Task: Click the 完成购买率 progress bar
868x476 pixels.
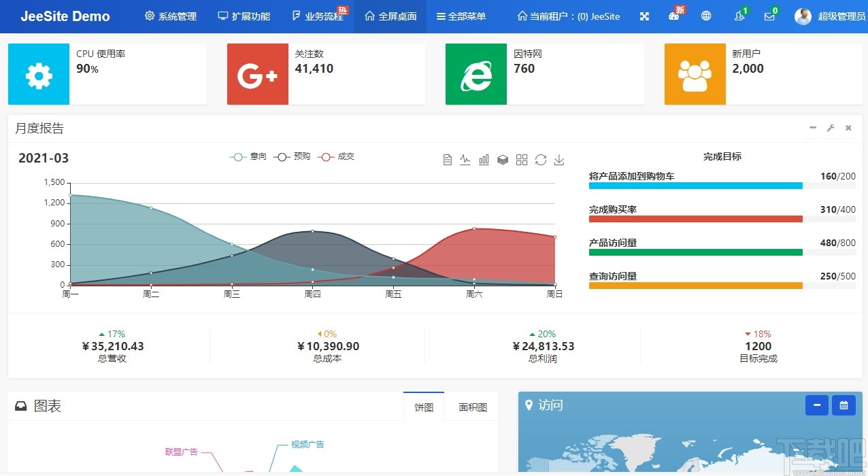Action: [695, 219]
